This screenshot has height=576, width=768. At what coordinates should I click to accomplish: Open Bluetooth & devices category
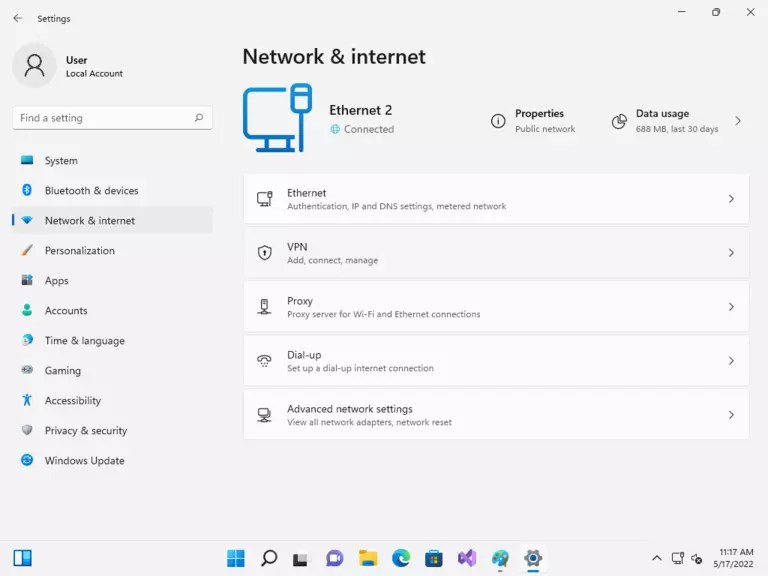tap(113, 190)
